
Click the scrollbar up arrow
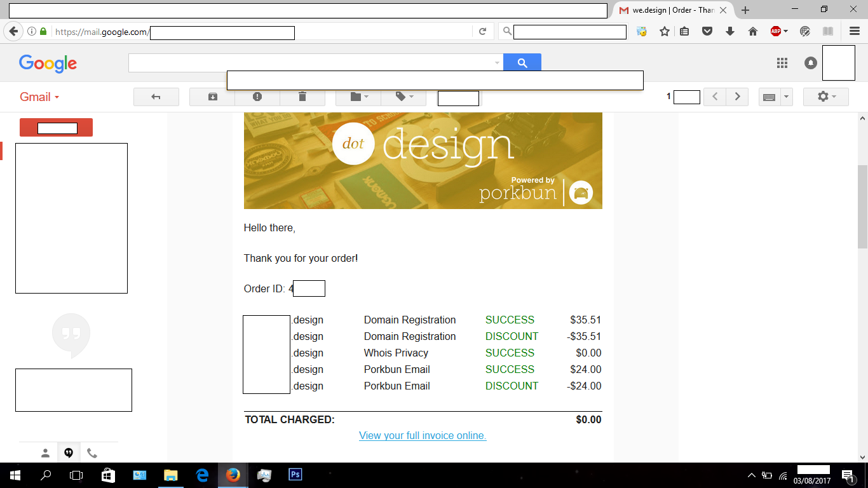(862, 118)
